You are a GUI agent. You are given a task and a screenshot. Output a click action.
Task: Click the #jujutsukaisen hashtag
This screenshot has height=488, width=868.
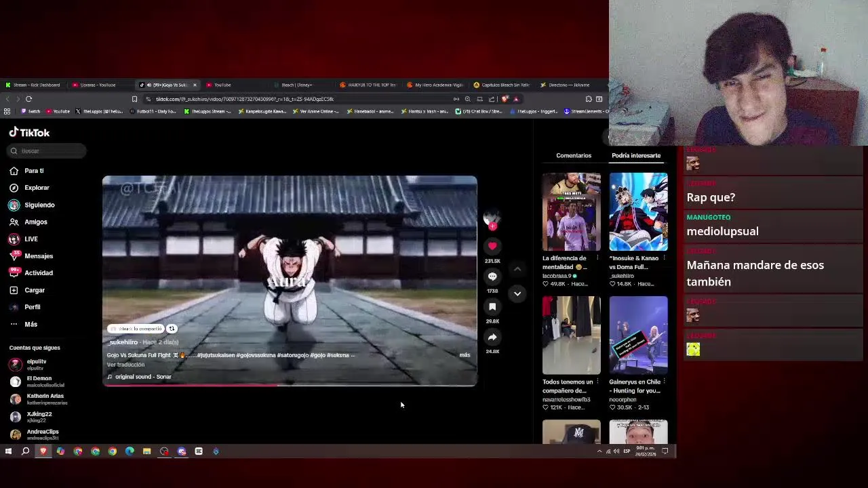pyautogui.click(x=216, y=355)
